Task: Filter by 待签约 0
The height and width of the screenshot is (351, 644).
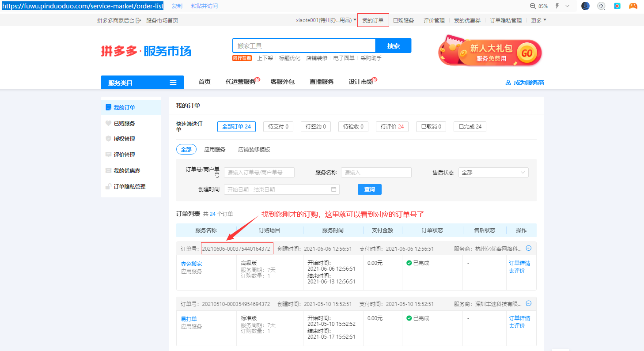Action: (316, 127)
